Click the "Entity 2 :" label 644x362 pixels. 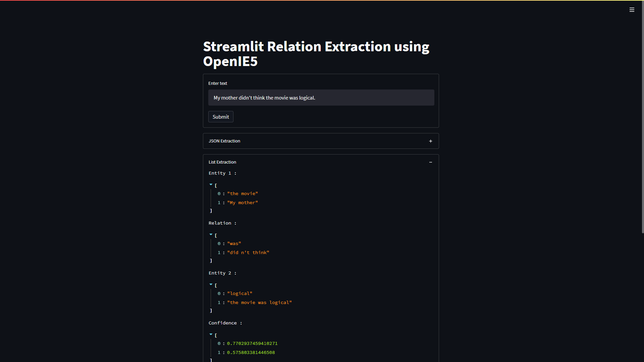tap(222, 273)
